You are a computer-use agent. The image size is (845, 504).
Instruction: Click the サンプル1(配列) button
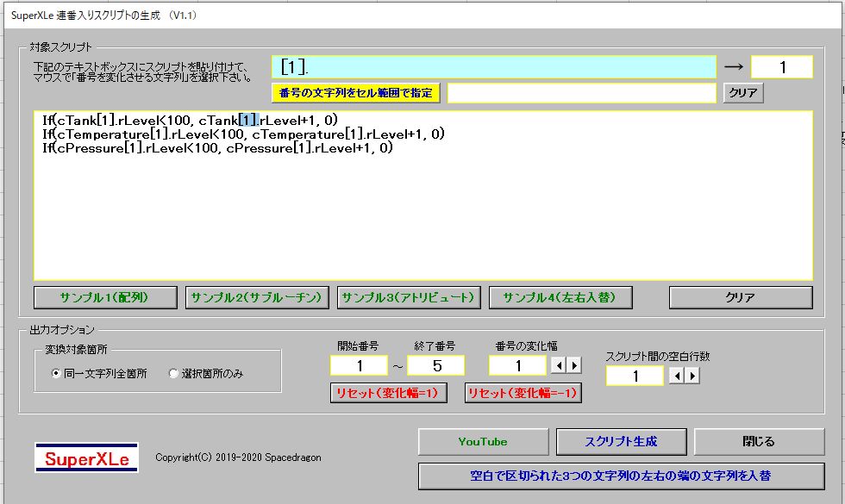[105, 297]
